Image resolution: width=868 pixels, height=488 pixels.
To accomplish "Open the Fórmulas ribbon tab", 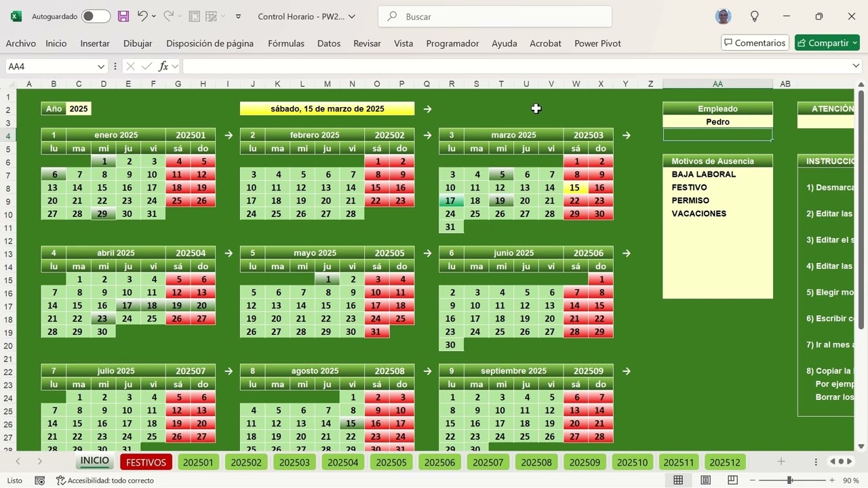I will pos(286,43).
